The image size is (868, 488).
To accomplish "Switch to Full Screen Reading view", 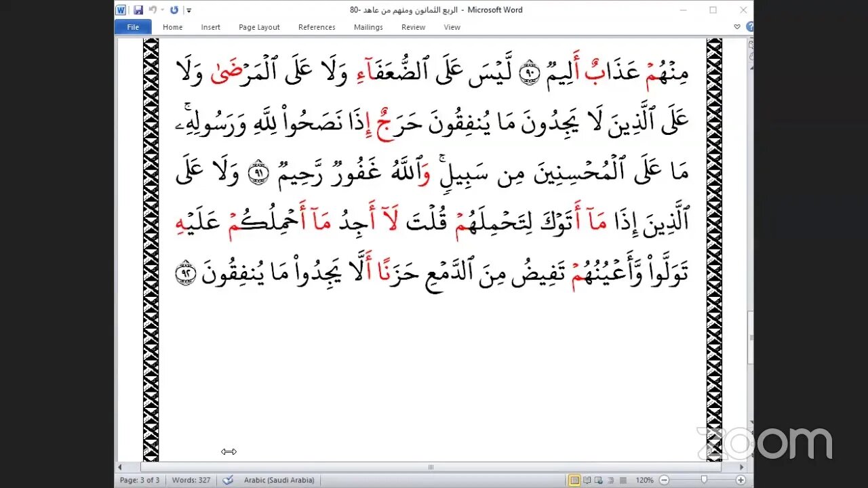I will point(587,480).
